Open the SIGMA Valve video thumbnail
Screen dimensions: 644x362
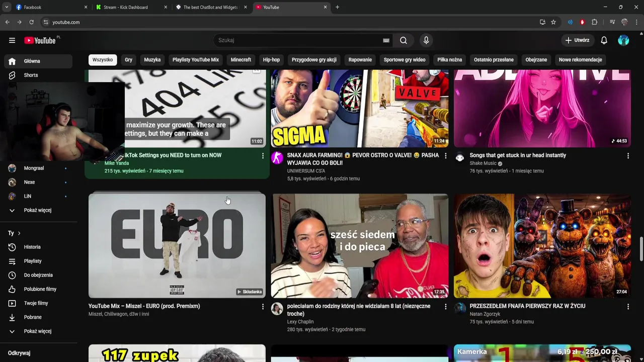coord(360,109)
